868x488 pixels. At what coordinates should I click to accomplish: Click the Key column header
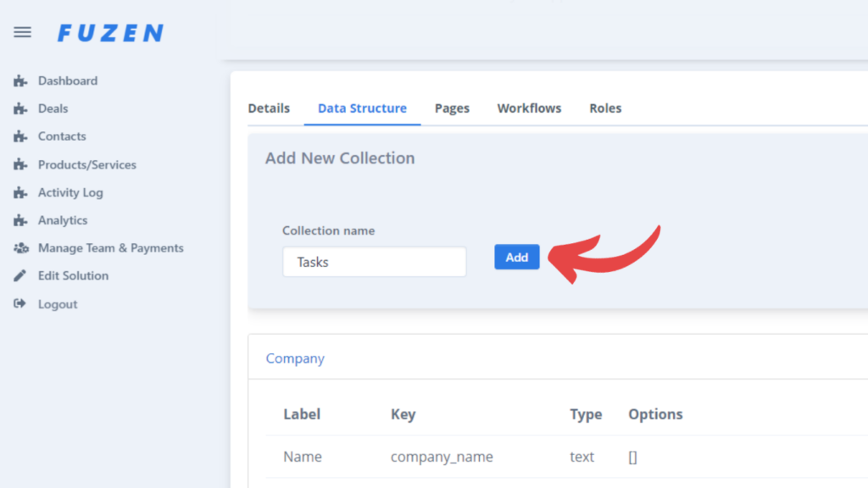point(403,414)
